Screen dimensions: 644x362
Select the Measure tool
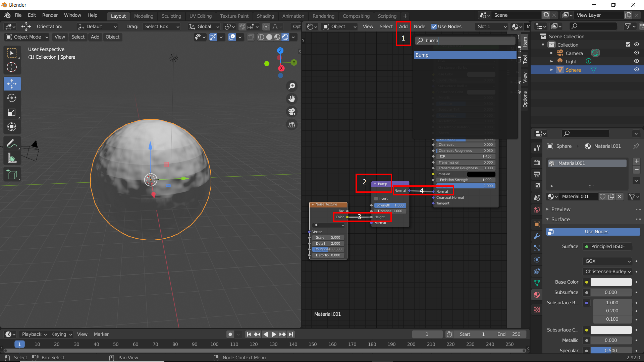click(x=12, y=158)
